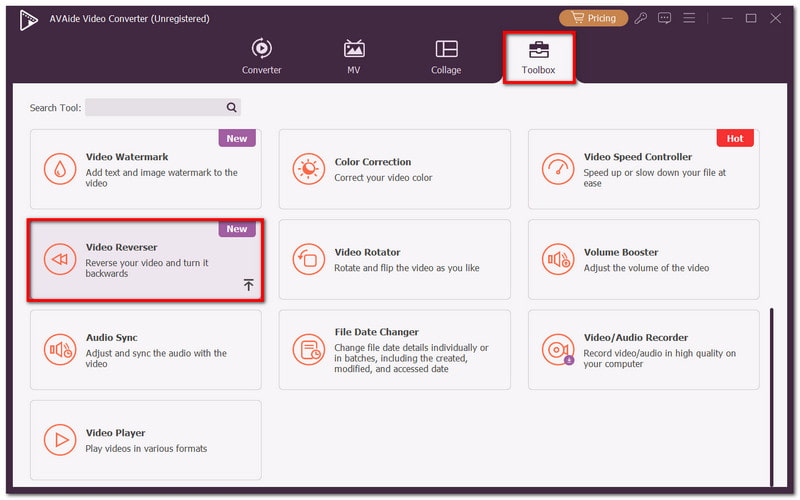Launch the Volume Booster speaker icon

(558, 260)
